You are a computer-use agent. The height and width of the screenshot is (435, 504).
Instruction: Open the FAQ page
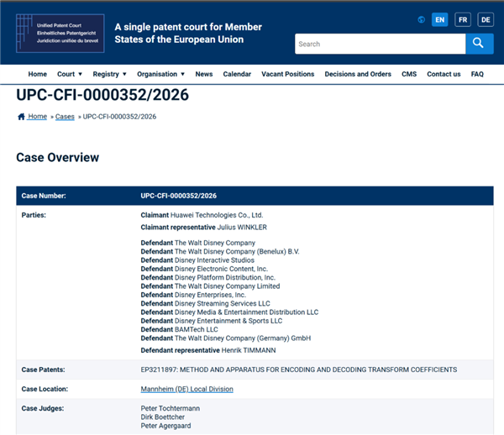(x=477, y=74)
